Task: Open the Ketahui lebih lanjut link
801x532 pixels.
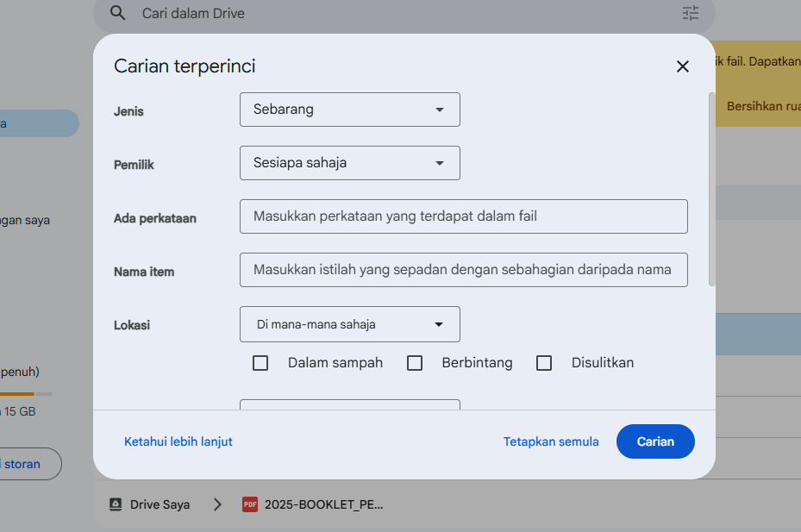Action: point(178,441)
